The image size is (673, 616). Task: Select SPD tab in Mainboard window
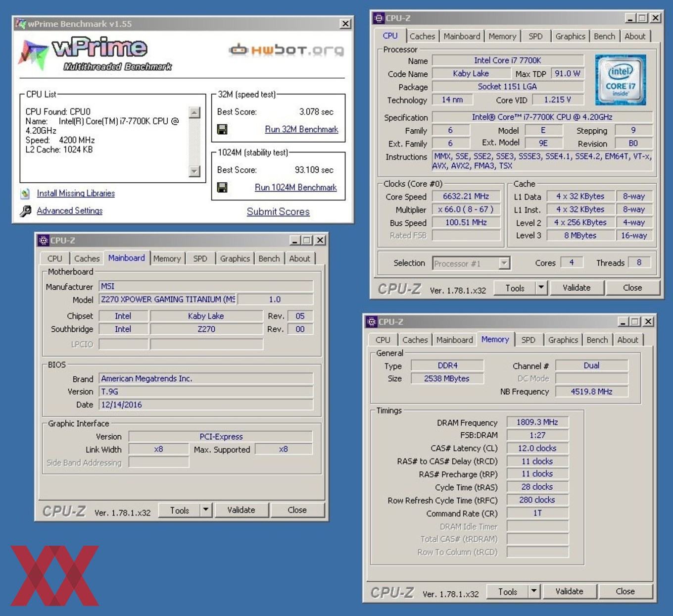(x=200, y=258)
